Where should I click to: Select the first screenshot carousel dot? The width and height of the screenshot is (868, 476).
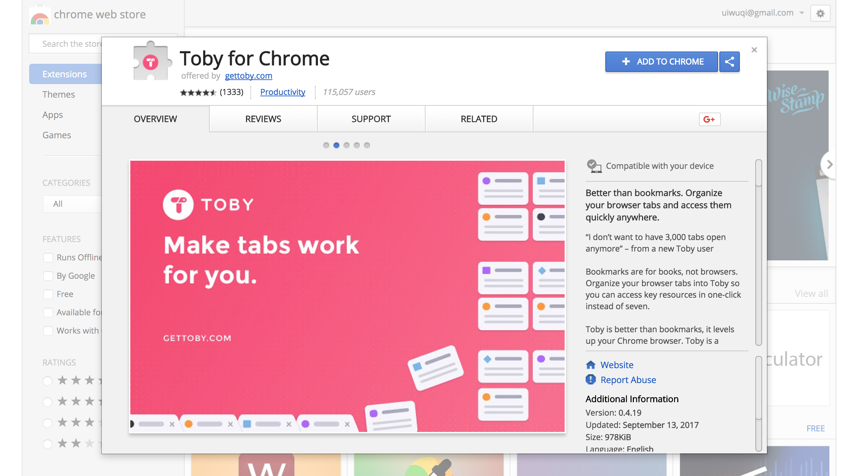(326, 145)
